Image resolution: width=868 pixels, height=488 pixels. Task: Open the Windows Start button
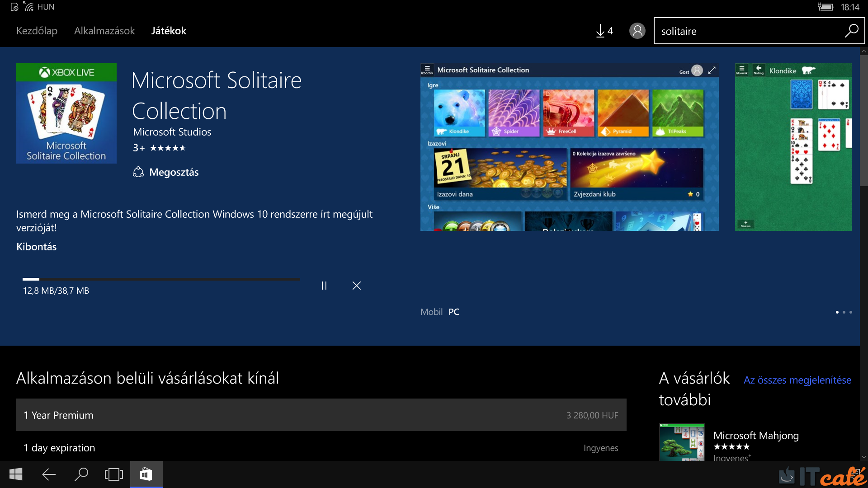coord(16,474)
